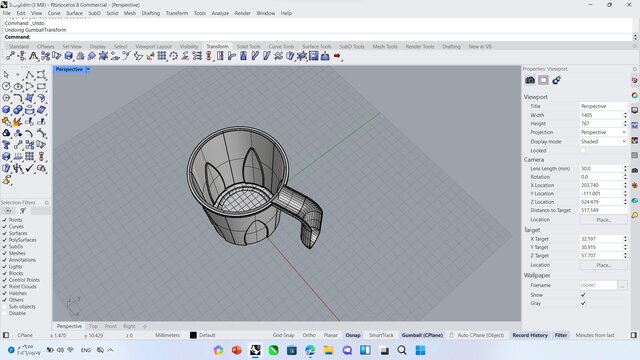Toggle Ortho mode in the status bar
640x360 pixels.
tap(309, 335)
